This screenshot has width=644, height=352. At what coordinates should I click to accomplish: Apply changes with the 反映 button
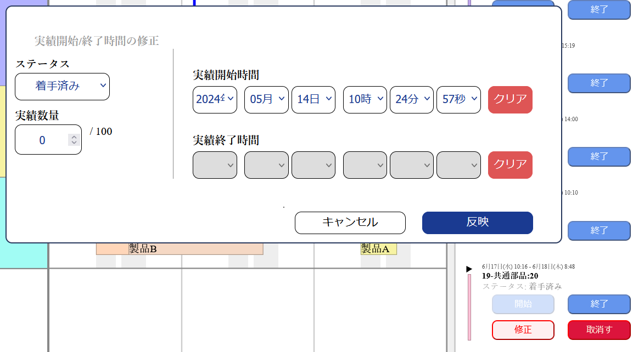click(x=477, y=223)
